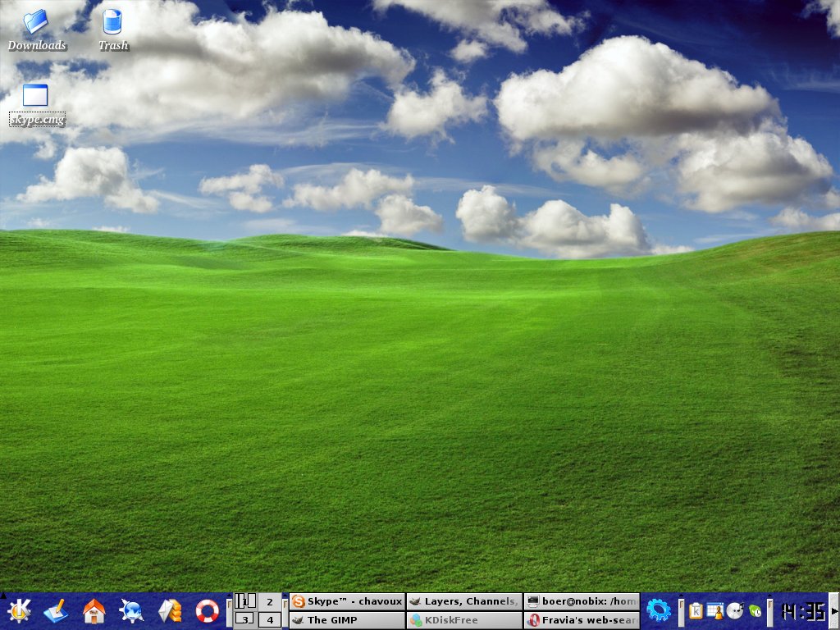Viewport: 840px width, 630px height.
Task: Click the calendar organizer tray icon
Action: click(x=715, y=610)
